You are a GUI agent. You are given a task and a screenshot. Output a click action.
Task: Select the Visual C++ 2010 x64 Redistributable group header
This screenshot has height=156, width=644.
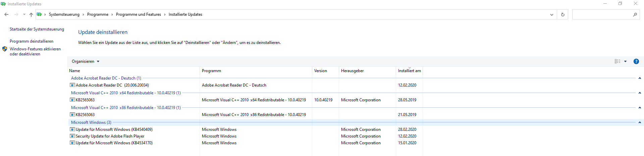(x=126, y=93)
